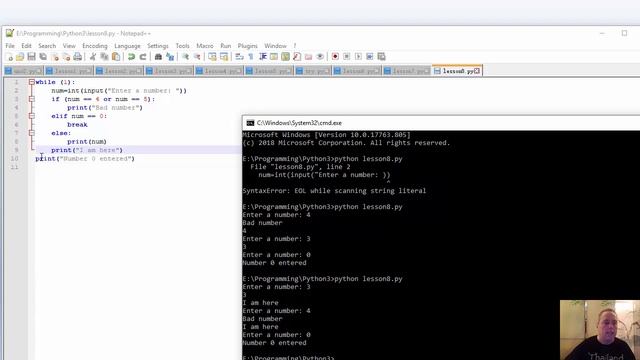The width and height of the screenshot is (640, 360).
Task: Toggle synchronized vertical scrolling icon
Action: (x=212, y=57)
